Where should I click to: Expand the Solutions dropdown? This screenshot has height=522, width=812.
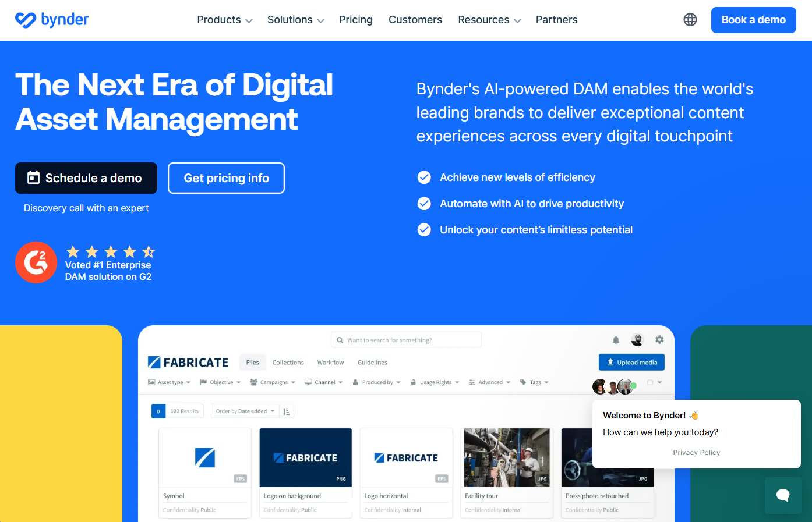coord(295,20)
